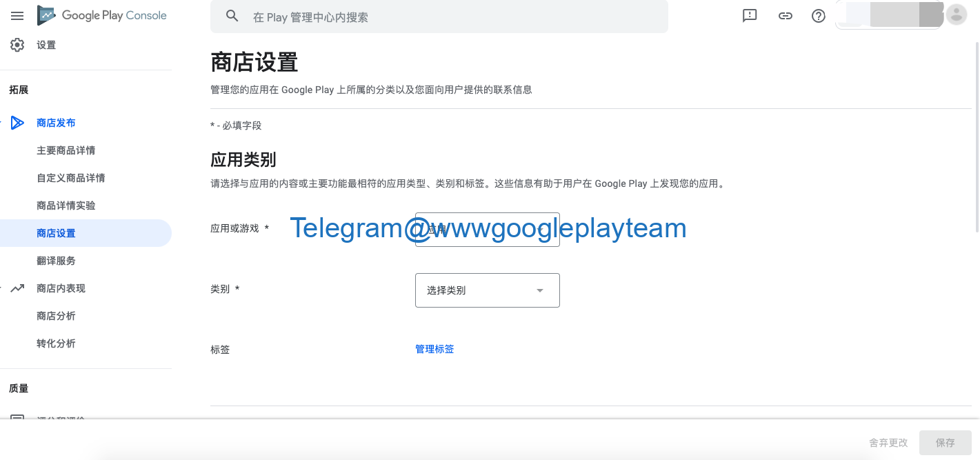Open the feedback announcement icon
Viewport: 980px width, 460px height.
[750, 16]
